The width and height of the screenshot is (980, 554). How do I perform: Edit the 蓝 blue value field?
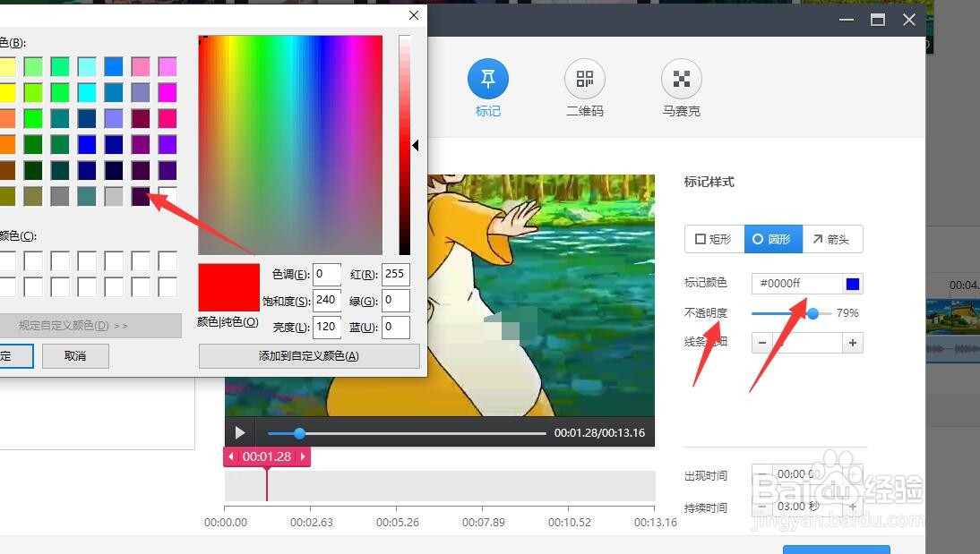(x=396, y=327)
